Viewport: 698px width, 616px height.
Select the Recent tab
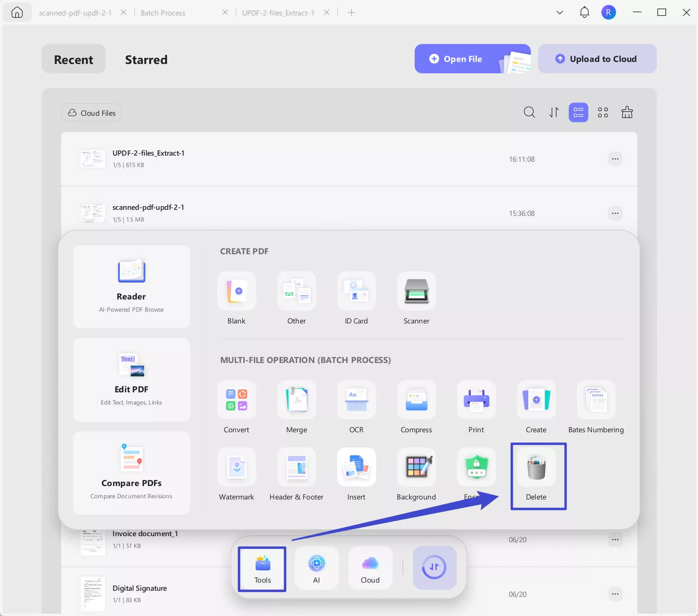pyautogui.click(x=73, y=59)
